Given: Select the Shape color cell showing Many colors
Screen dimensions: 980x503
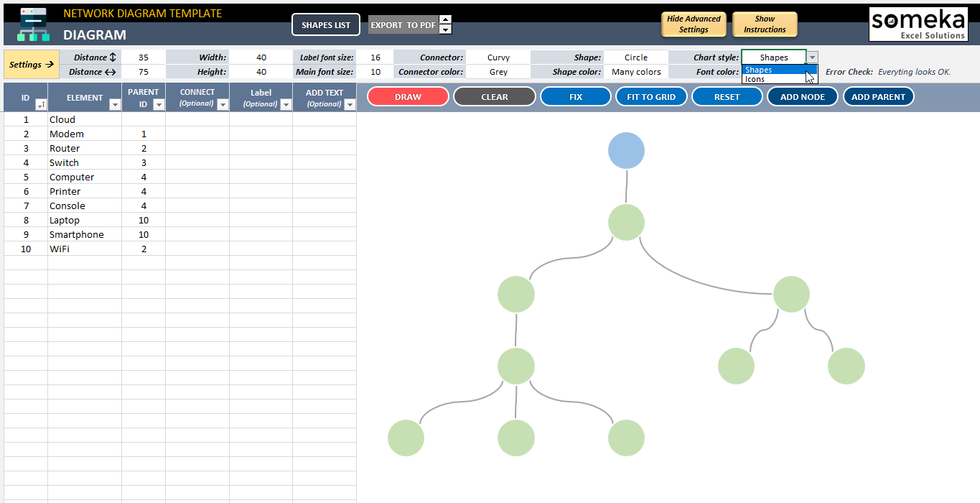Looking at the screenshot, I should pos(636,72).
